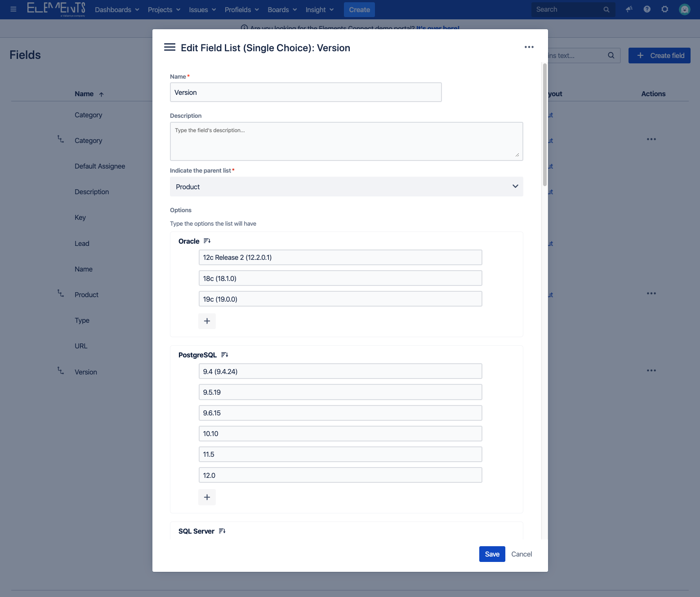Sort the Oracle options list
Viewport: 700px width, 597px height.
click(207, 241)
